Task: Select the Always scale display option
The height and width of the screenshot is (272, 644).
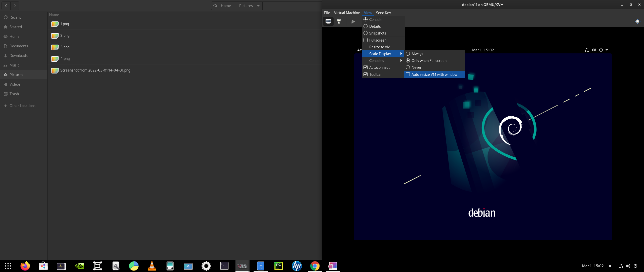Action: click(x=417, y=54)
